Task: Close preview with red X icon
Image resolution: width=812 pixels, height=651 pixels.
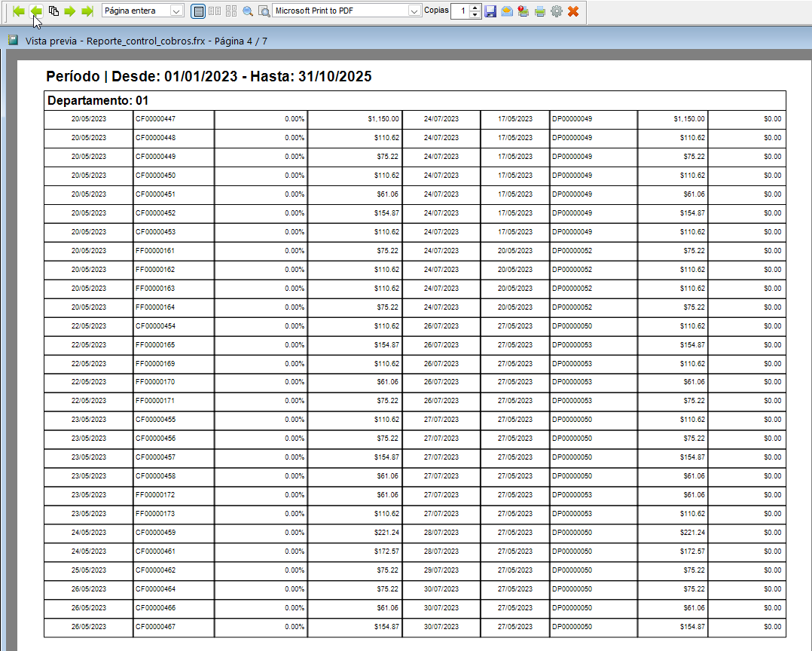Action: click(573, 11)
